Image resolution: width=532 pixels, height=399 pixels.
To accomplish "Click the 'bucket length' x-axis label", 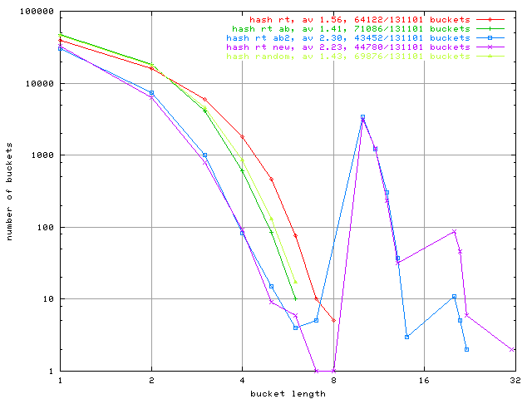I will pos(288,394).
